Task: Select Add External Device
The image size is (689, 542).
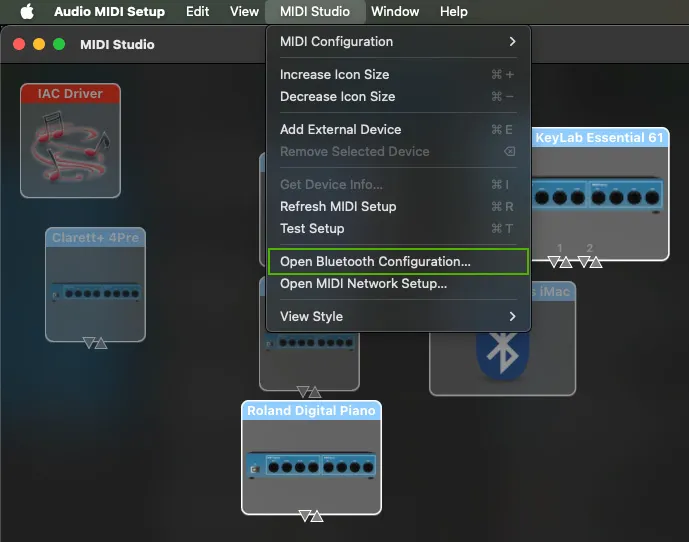Action: point(398,130)
